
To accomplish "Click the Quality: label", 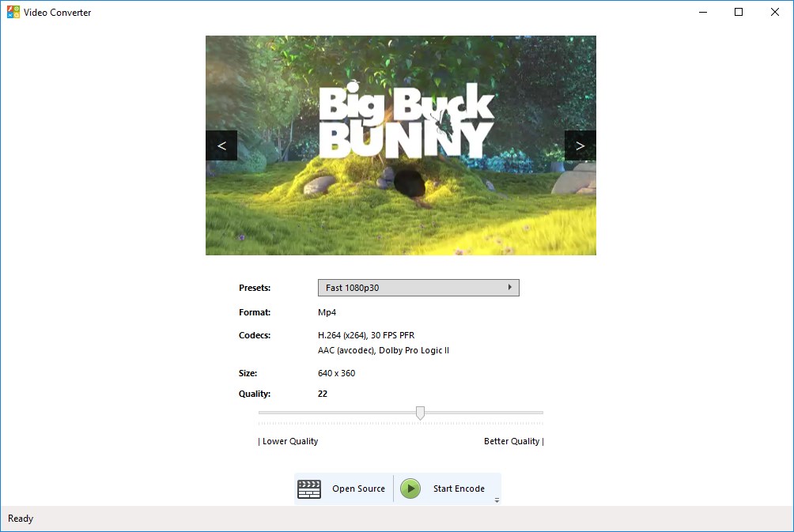I will coord(255,394).
